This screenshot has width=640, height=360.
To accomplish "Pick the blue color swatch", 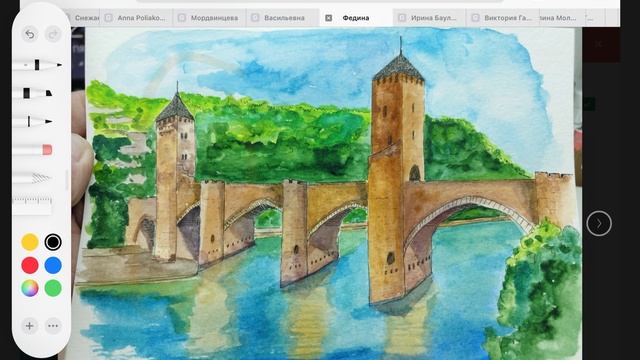I will point(53,265).
